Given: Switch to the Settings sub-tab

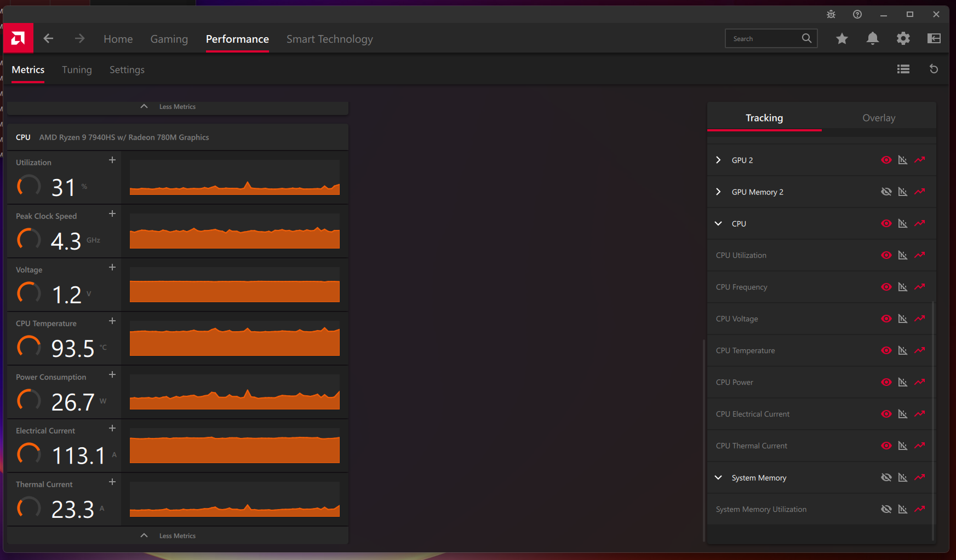Looking at the screenshot, I should click(127, 70).
